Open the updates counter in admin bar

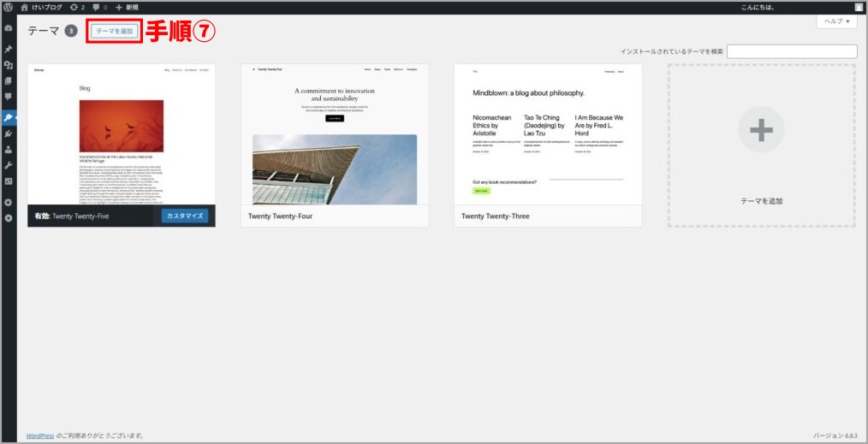point(77,7)
